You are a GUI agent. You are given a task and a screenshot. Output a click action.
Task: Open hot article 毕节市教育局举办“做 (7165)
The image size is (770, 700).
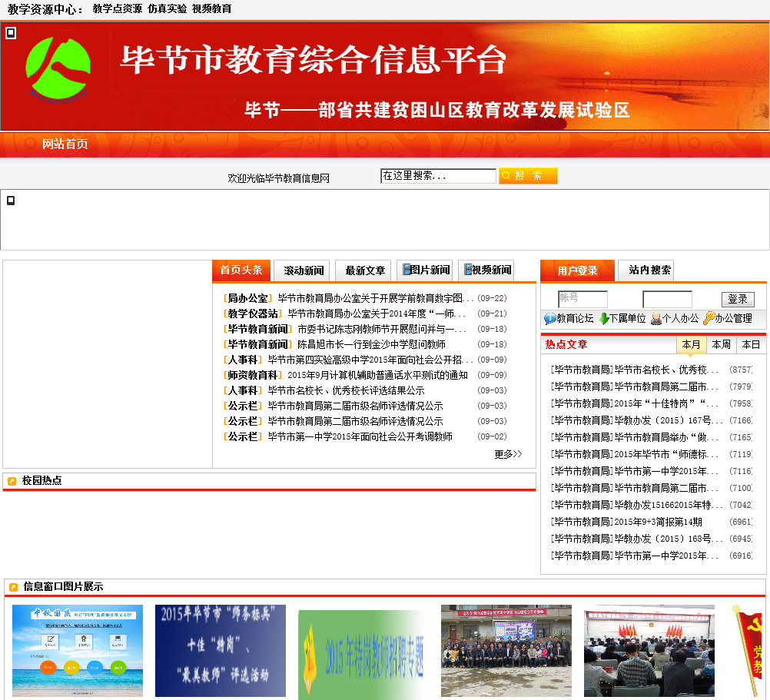pyautogui.click(x=635, y=437)
